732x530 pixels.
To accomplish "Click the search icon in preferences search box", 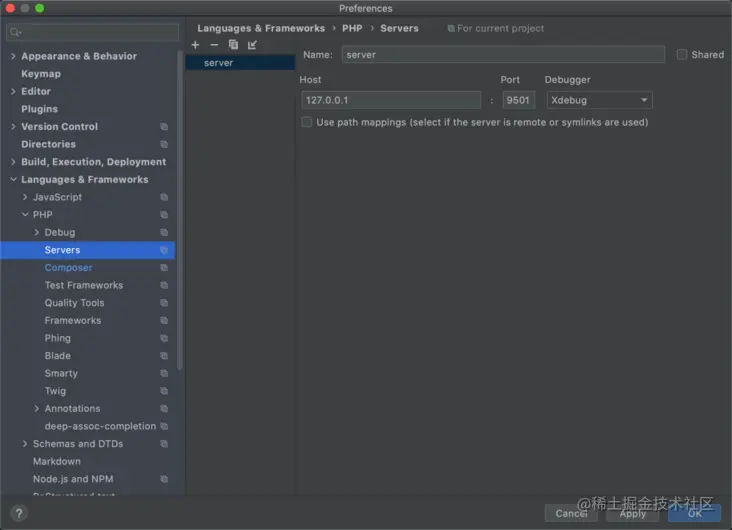I will 15,32.
